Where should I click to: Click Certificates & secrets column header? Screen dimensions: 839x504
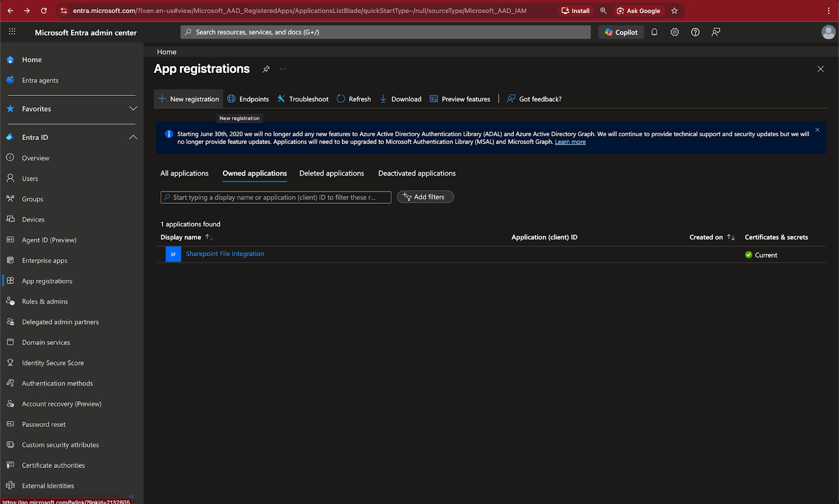[776, 237]
